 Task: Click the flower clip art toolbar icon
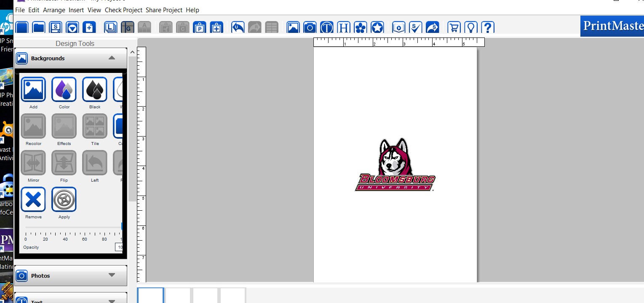[361, 27]
